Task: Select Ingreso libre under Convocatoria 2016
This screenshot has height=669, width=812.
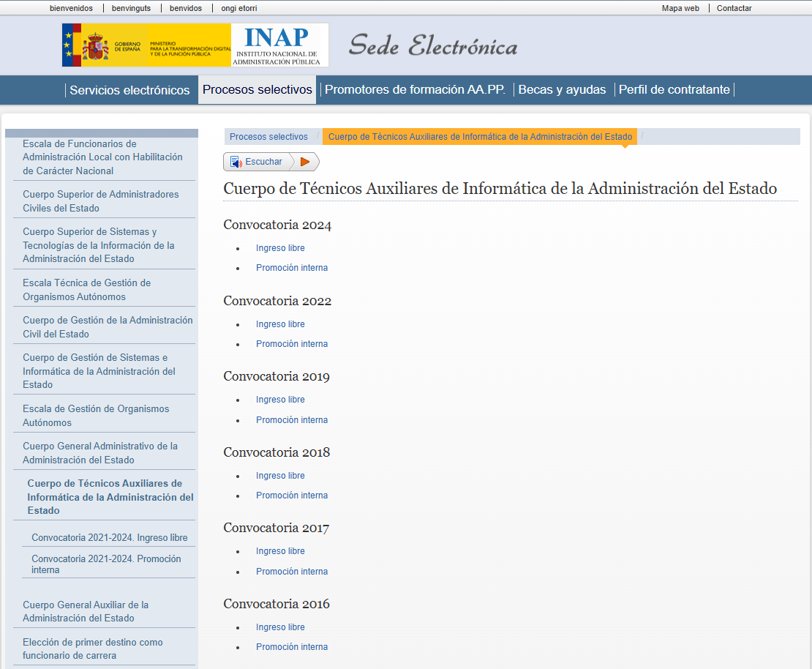Action: [280, 627]
